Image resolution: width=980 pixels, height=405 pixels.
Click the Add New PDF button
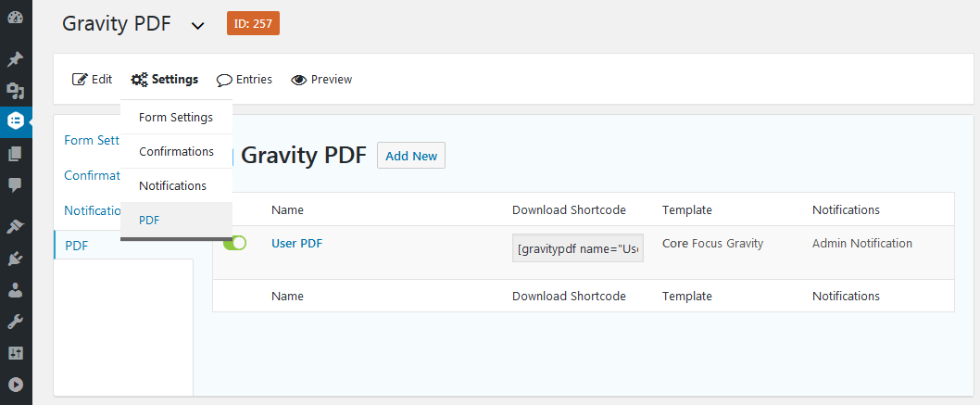[x=411, y=157]
